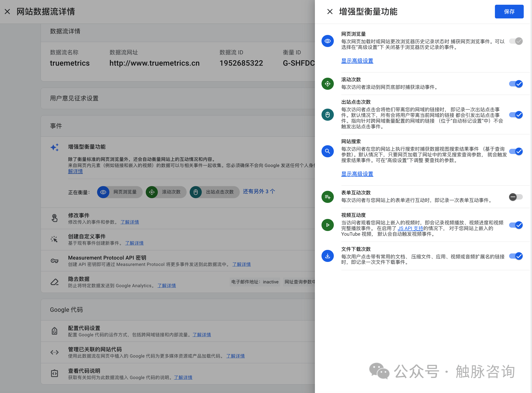Click the 保存 button
The height and width of the screenshot is (393, 532).
pos(509,11)
